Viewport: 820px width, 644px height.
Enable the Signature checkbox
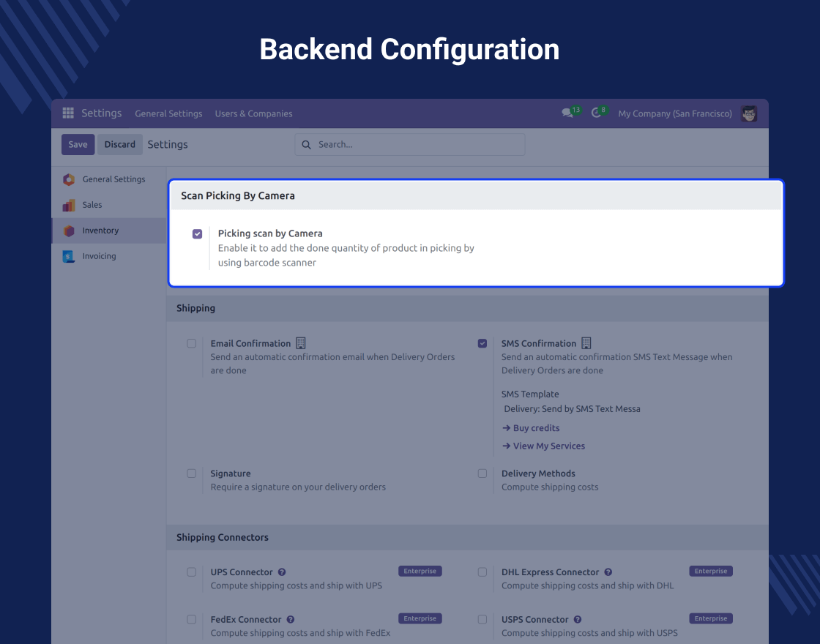click(192, 473)
